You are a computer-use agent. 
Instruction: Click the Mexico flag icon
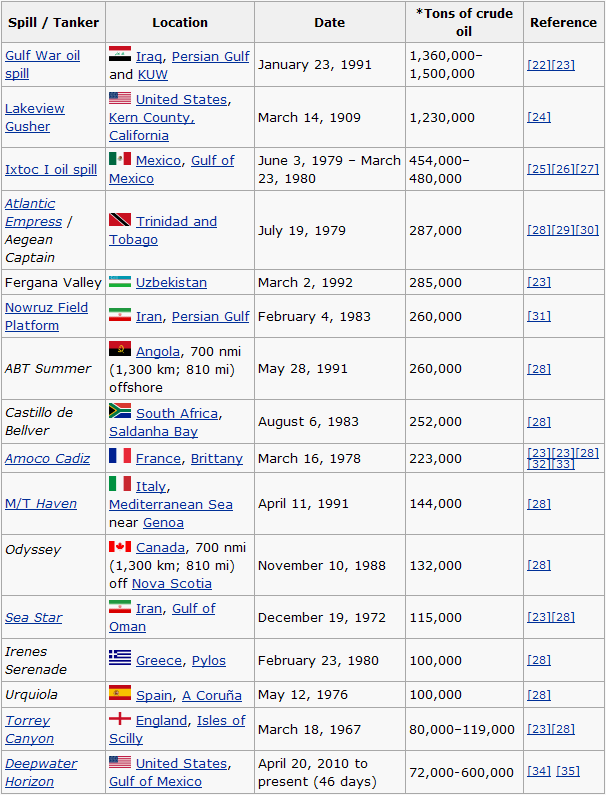120,159
